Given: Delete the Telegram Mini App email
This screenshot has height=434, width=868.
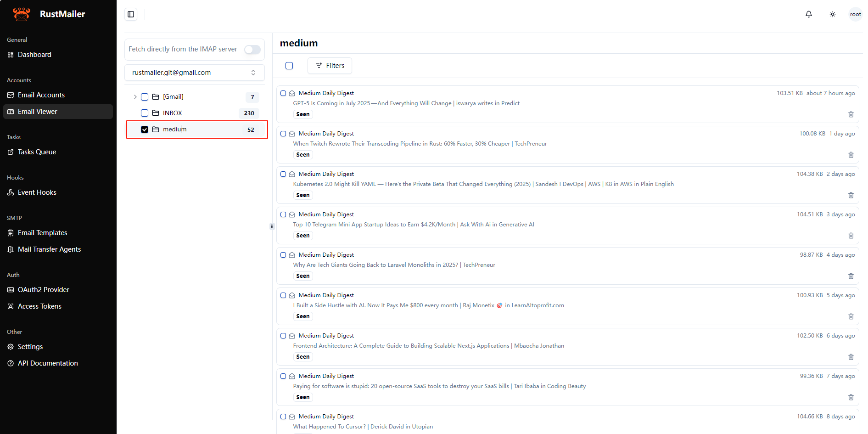Looking at the screenshot, I should coord(851,236).
